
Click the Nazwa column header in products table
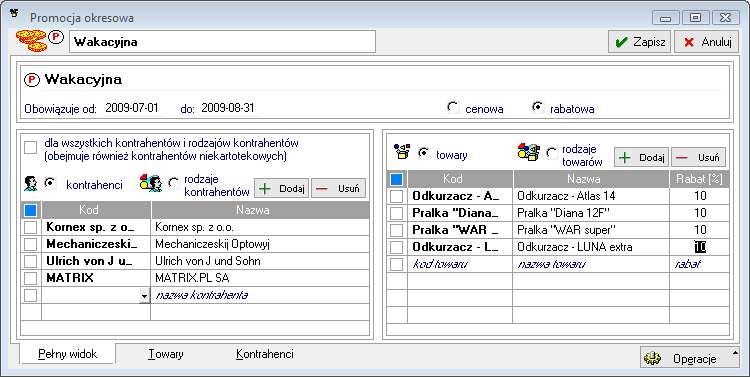coord(591,179)
